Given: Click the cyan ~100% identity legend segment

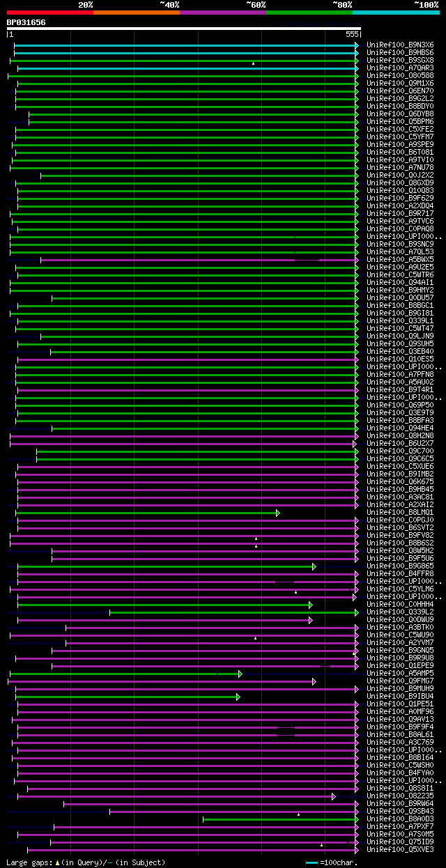Looking at the screenshot, I should [x=396, y=13].
